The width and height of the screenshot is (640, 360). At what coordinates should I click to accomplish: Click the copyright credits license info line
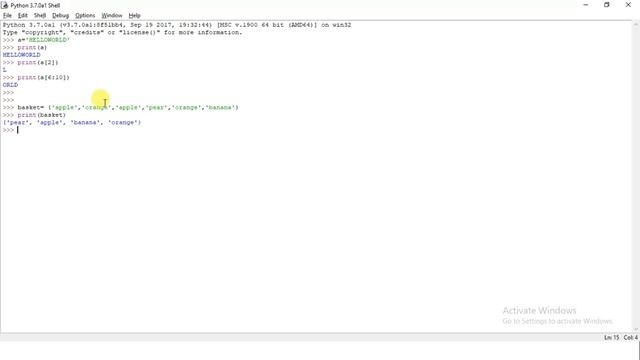point(122,32)
